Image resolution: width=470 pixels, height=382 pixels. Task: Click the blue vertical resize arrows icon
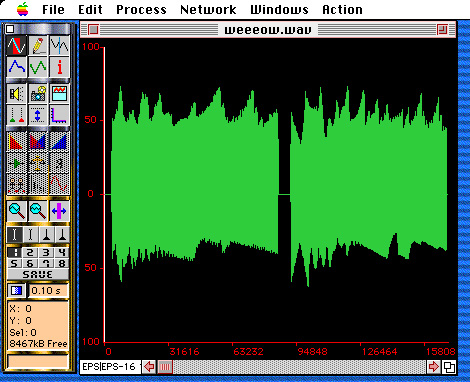pos(38,115)
